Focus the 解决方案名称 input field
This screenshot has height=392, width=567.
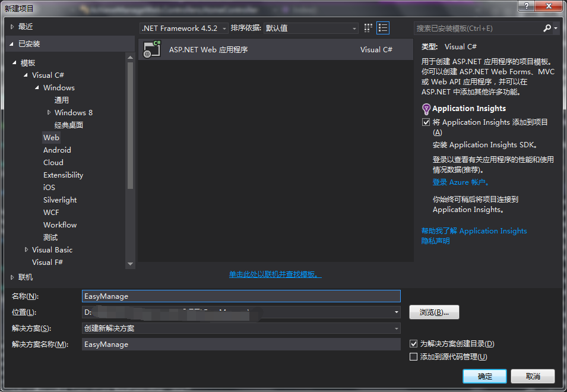(241, 344)
